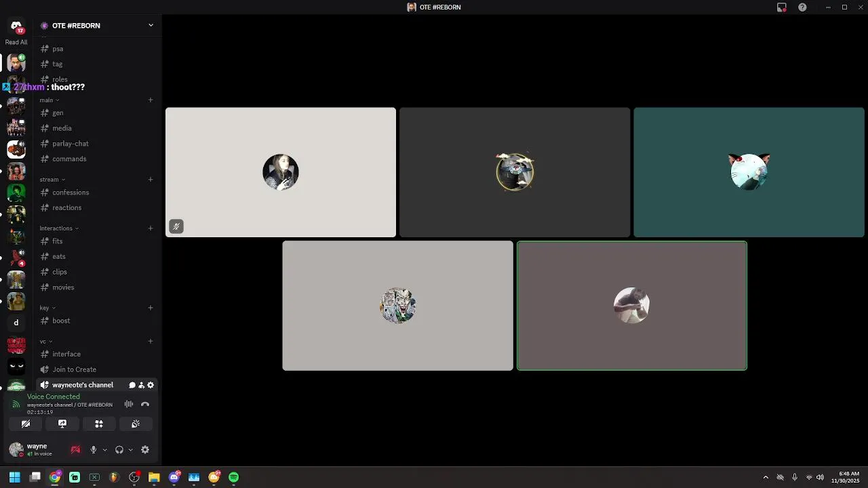Image resolution: width=868 pixels, height=488 pixels.
Task: Open the gen channel
Action: tap(98, 113)
